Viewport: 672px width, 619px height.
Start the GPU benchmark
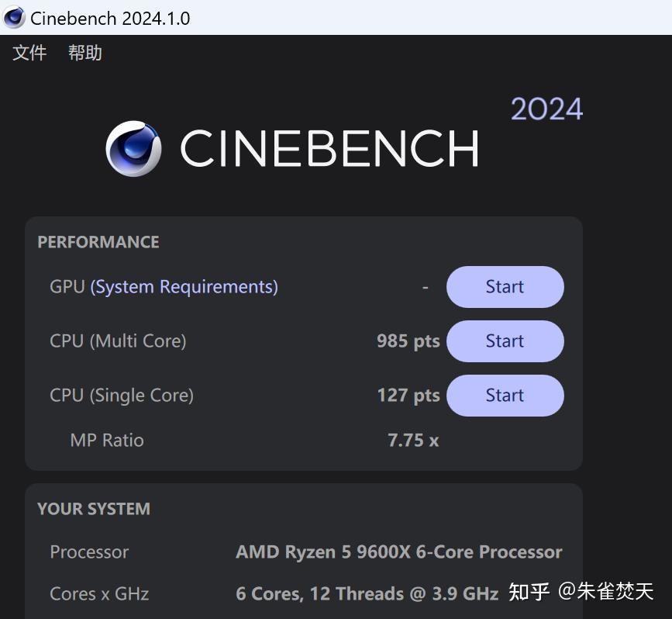pyautogui.click(x=505, y=286)
